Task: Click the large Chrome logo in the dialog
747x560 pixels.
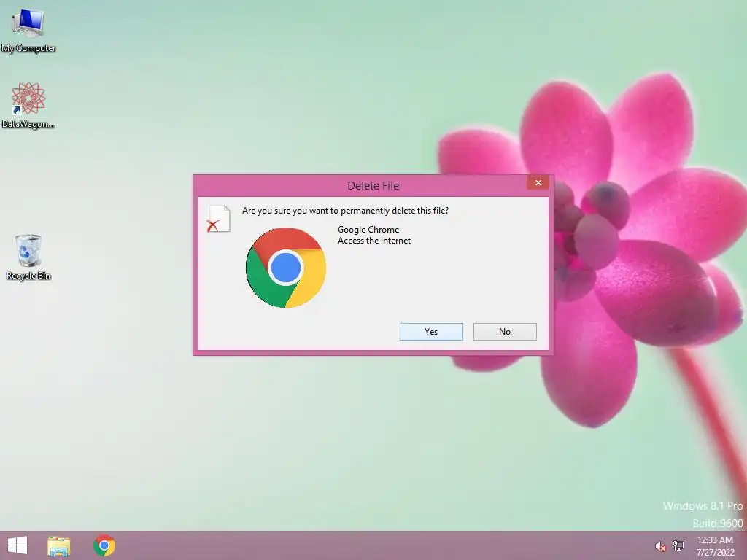Action: click(286, 268)
